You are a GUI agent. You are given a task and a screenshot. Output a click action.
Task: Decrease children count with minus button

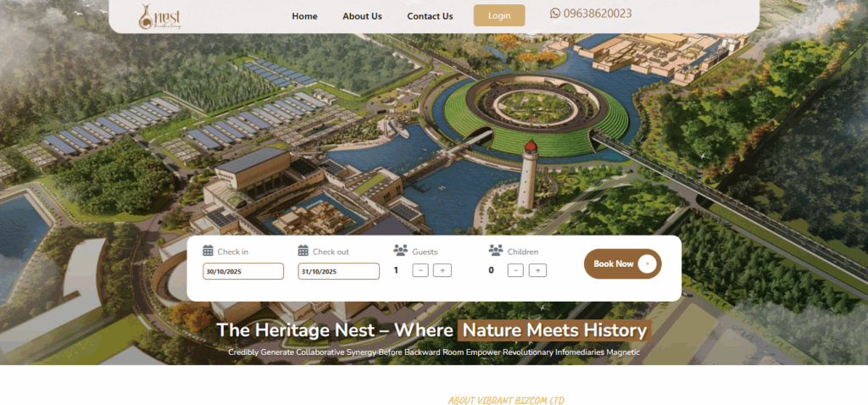tap(515, 270)
